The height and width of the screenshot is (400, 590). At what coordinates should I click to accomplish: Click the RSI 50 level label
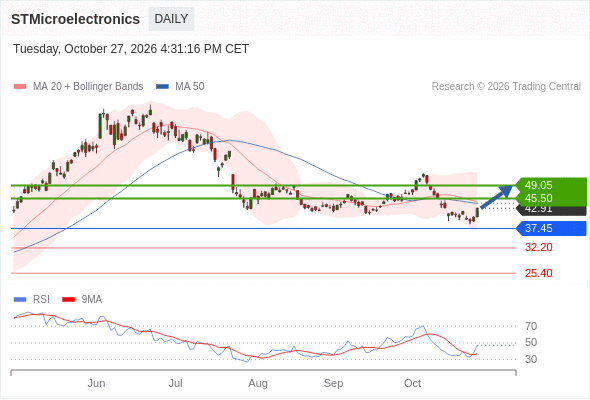coord(531,342)
